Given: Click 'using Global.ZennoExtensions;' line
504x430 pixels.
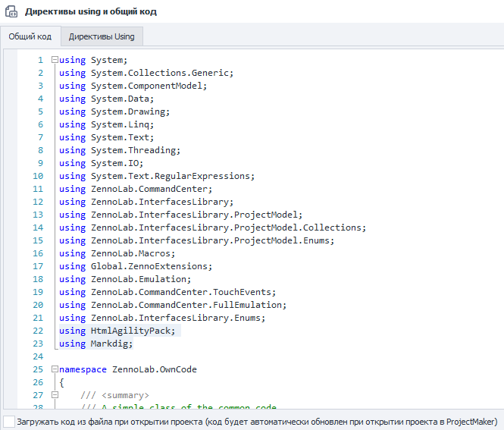Looking at the screenshot, I should pyautogui.click(x=136, y=266).
